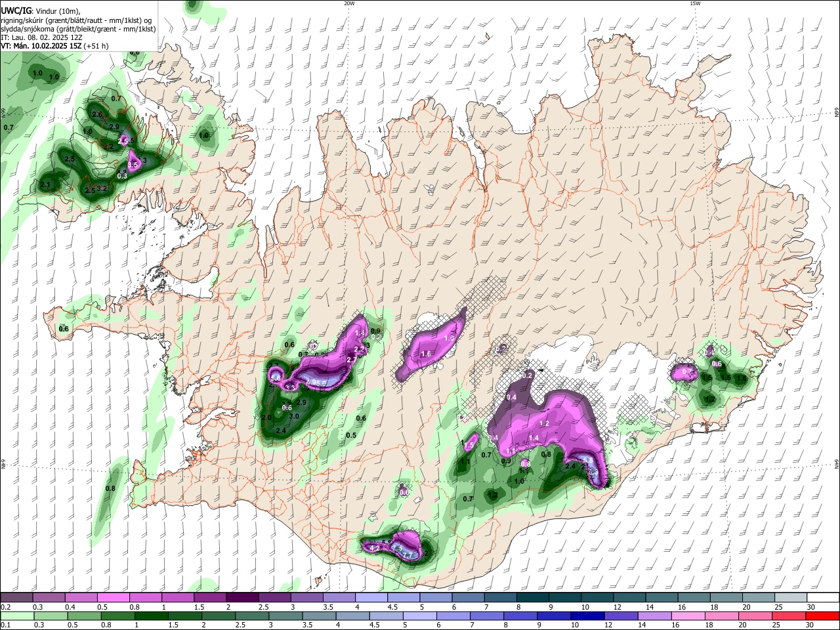Click the 'UWC/IG' title text
Screen dimensions: 840x630
15,10
